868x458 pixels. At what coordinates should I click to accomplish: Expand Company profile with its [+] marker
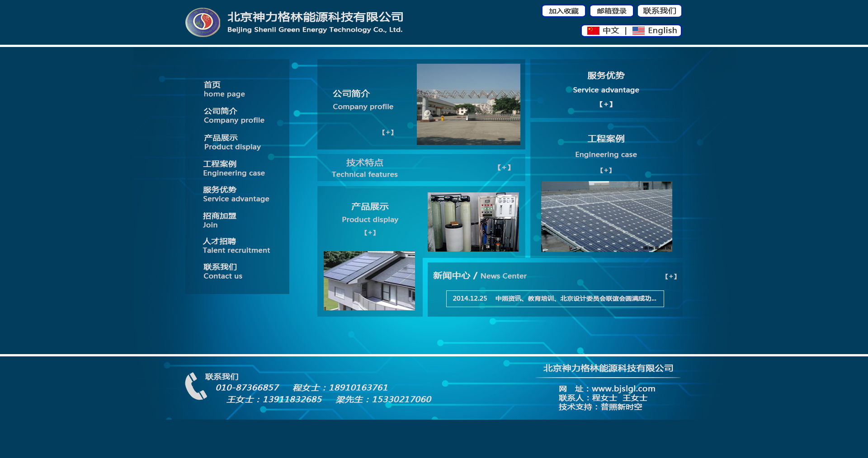388,132
